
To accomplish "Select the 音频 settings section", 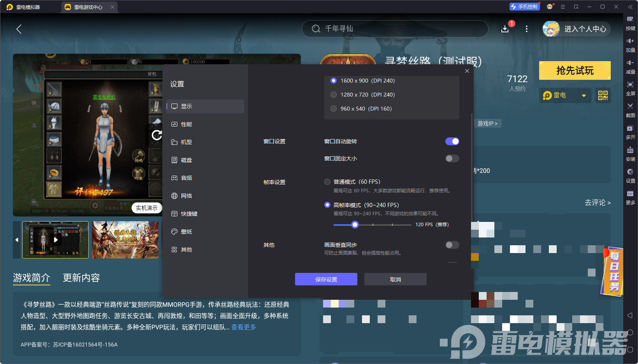I will pos(186,178).
